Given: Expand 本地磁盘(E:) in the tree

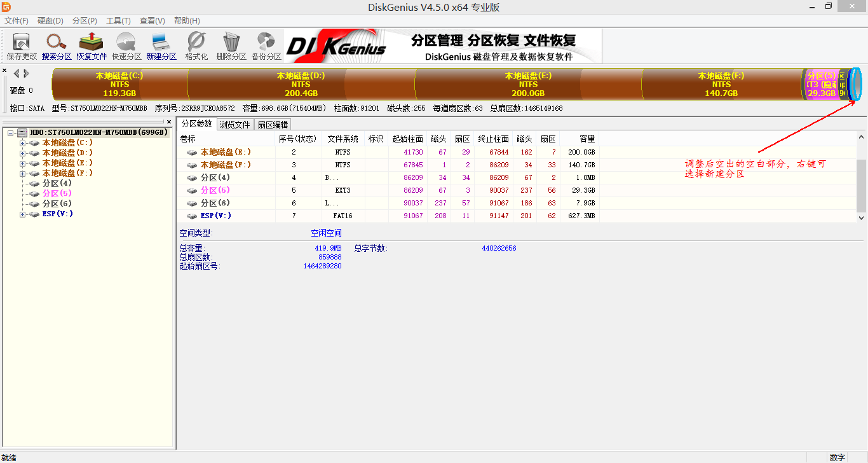Looking at the screenshot, I should [x=23, y=163].
